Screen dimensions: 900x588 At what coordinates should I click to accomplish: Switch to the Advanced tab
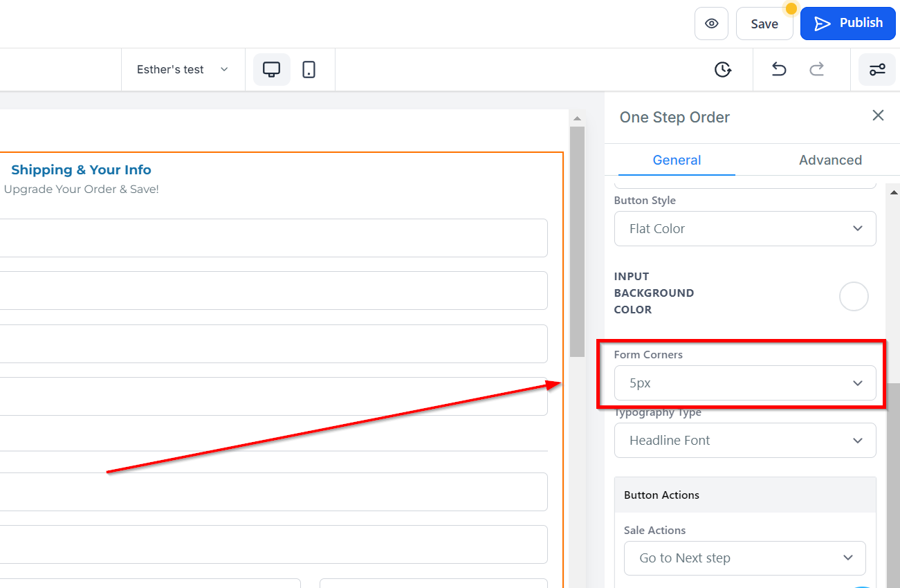(830, 160)
